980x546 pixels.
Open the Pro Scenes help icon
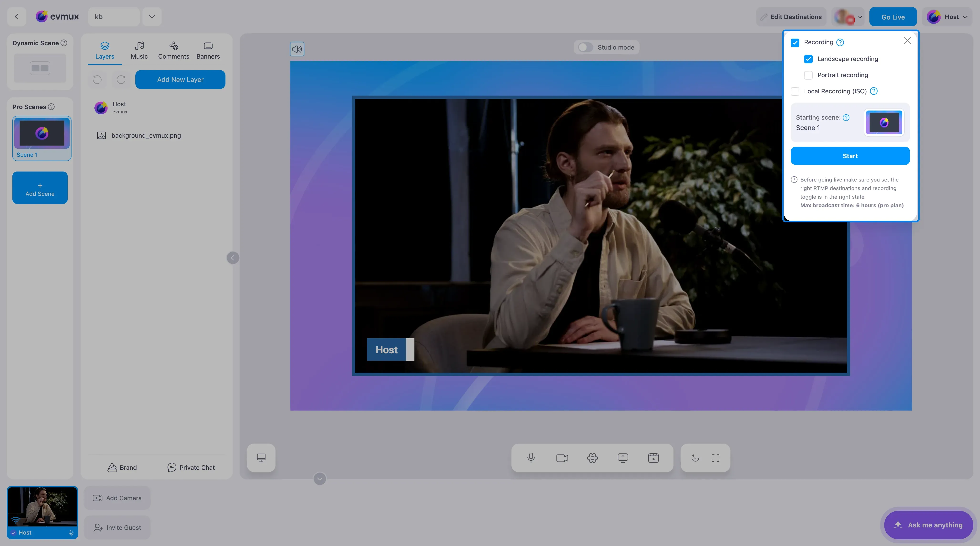pyautogui.click(x=51, y=107)
